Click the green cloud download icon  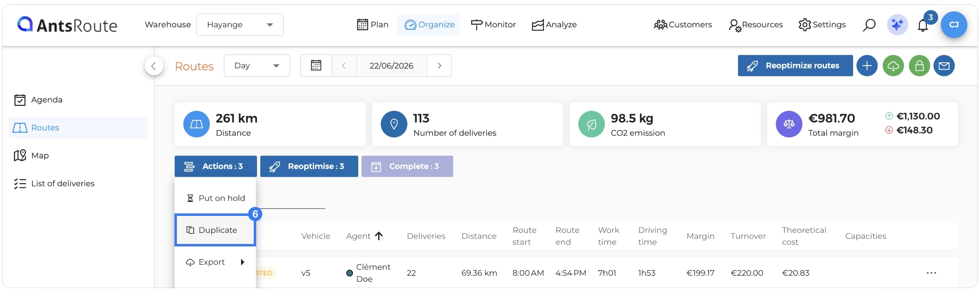(893, 66)
